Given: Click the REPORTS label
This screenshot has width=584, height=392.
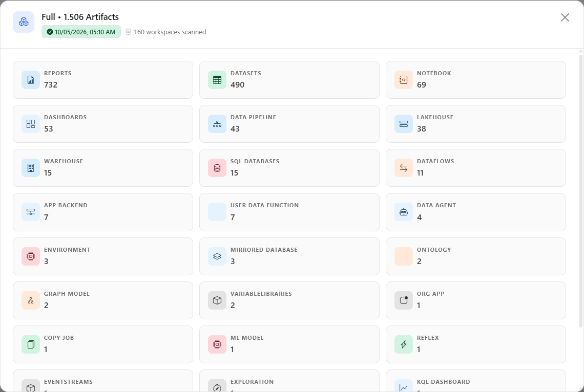Looking at the screenshot, I should click(58, 73).
